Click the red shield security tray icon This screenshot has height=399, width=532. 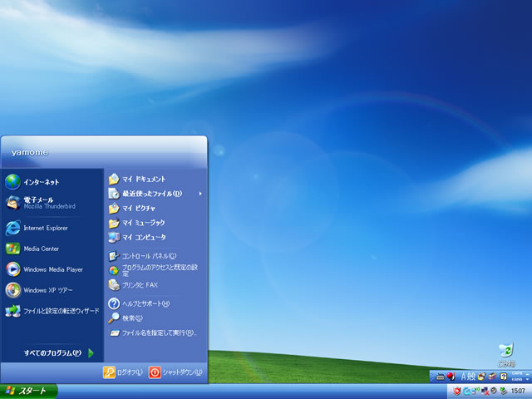point(457,392)
